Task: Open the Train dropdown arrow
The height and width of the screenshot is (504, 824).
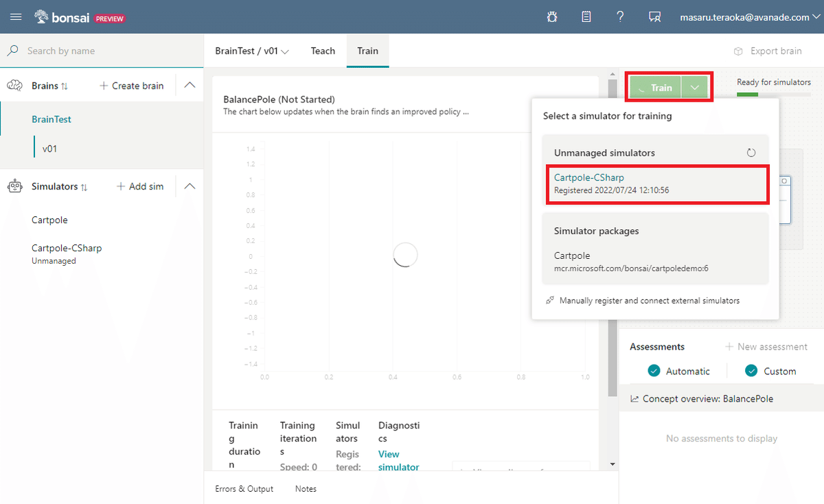Action: coord(695,88)
